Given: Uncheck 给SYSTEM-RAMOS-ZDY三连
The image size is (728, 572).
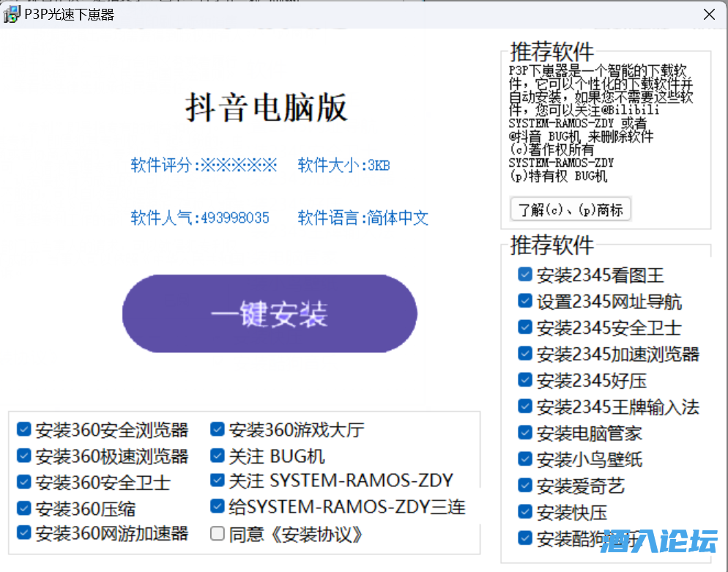Looking at the screenshot, I should pos(218,508).
